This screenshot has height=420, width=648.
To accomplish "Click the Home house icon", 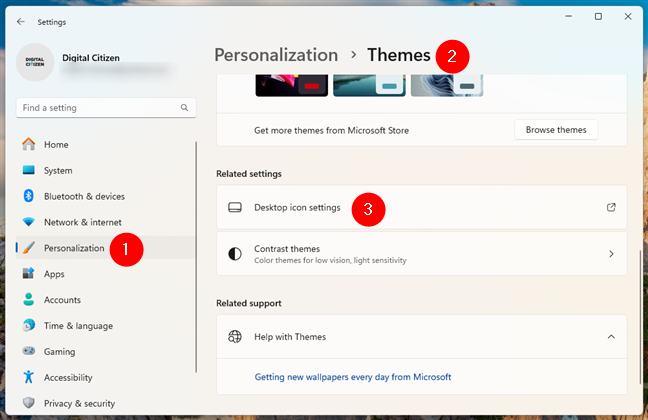I will point(29,144).
